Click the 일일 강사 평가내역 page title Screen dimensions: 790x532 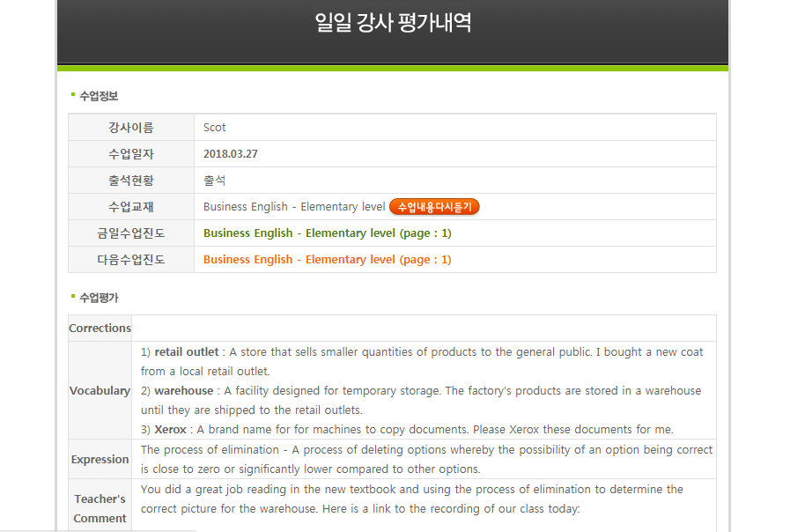pos(393,23)
